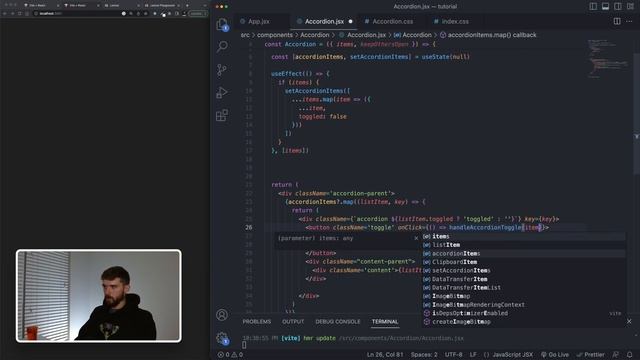Image resolution: width=640 pixels, height=360 pixels.
Task: Open the DEBUG CONSOLE panel tab
Action: click(x=338, y=322)
